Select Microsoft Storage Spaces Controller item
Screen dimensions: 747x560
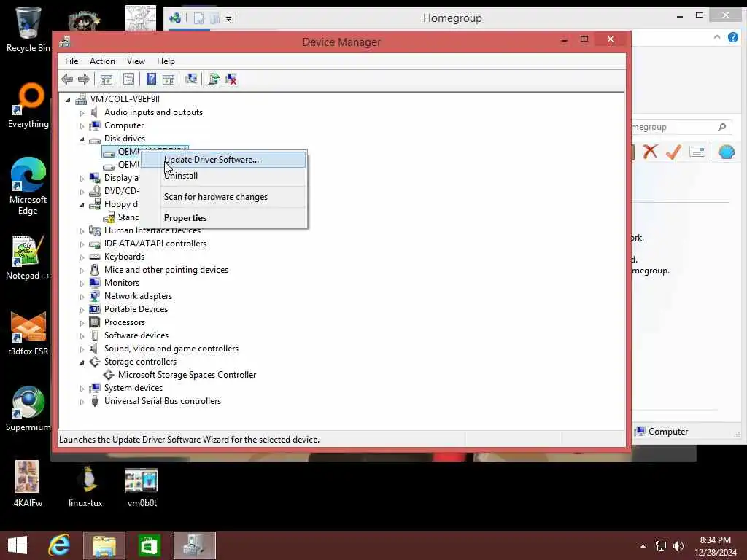tap(187, 375)
